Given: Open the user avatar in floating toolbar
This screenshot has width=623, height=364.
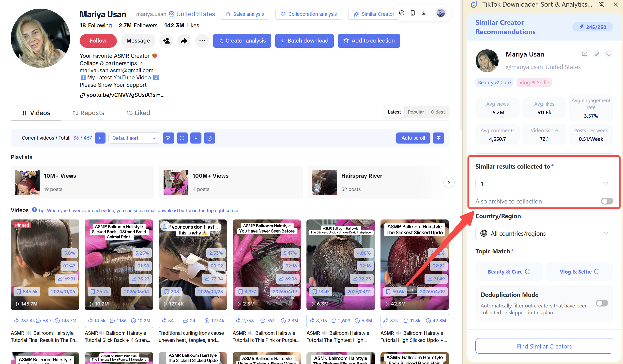Looking at the screenshot, I should coord(441,13).
